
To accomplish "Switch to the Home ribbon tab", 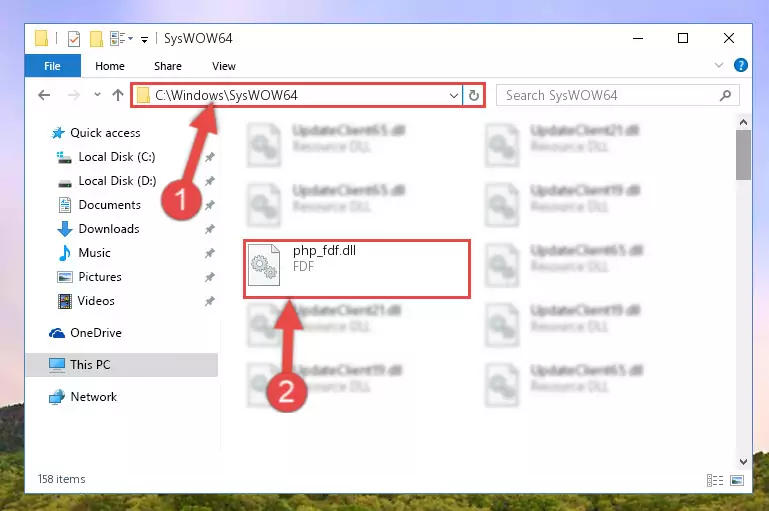I will pos(110,66).
